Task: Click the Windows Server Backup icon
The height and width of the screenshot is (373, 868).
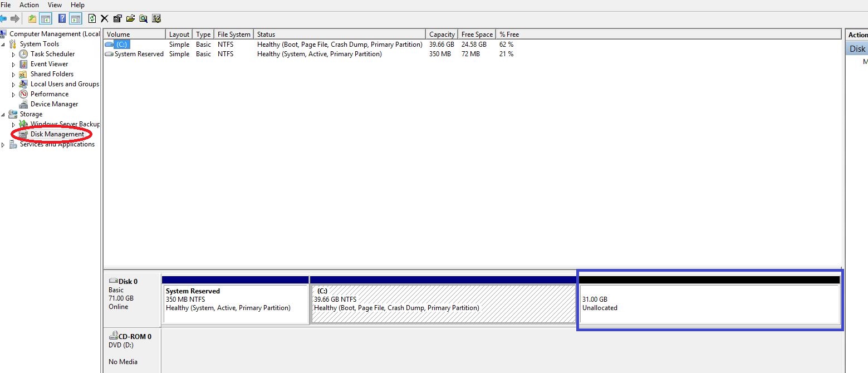Action: point(23,124)
